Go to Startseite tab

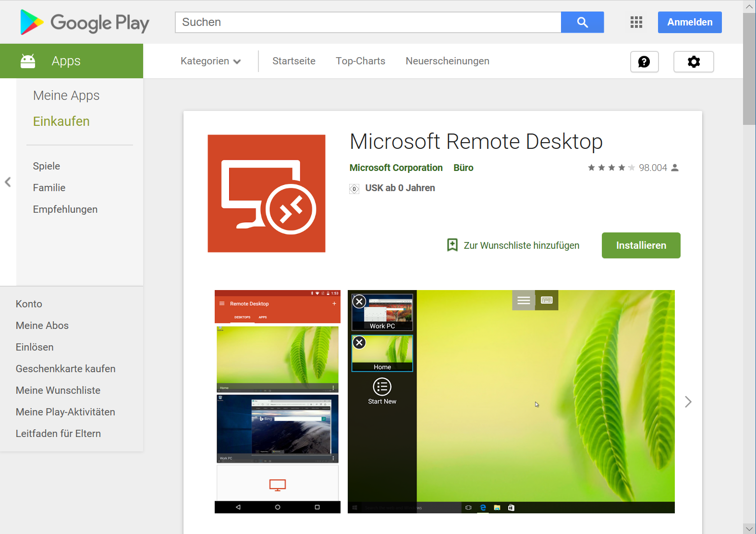point(294,61)
